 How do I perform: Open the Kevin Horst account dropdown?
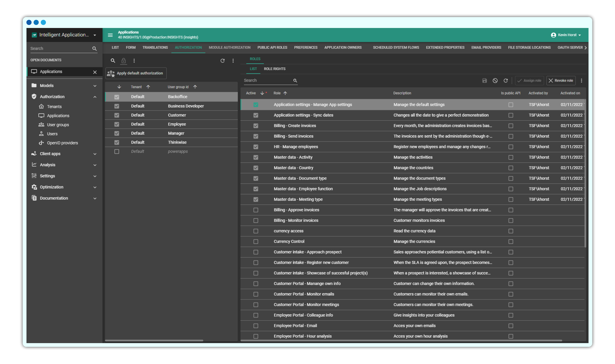tap(566, 35)
